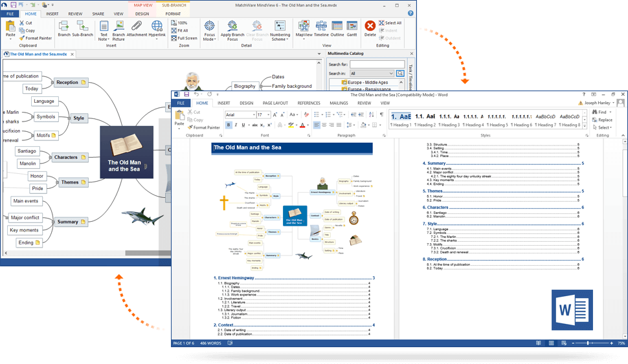
Task: Click Replace in Word's Editing group
Action: pos(602,120)
